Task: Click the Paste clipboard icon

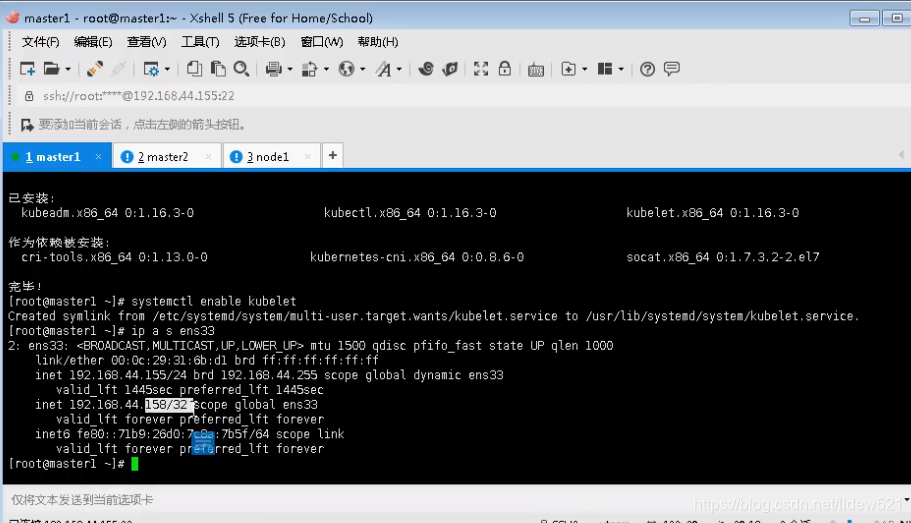Action: pyautogui.click(x=218, y=69)
